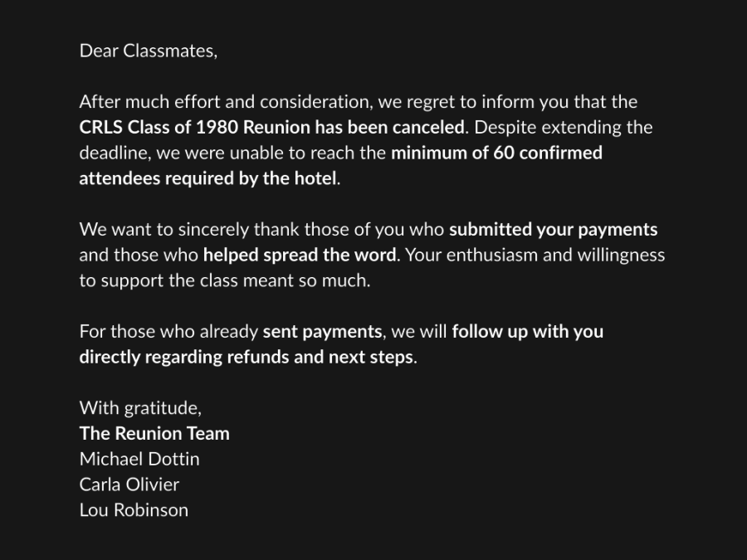
Task: Click the bold "minimum of 60 confirmed" text
Action: (x=496, y=153)
